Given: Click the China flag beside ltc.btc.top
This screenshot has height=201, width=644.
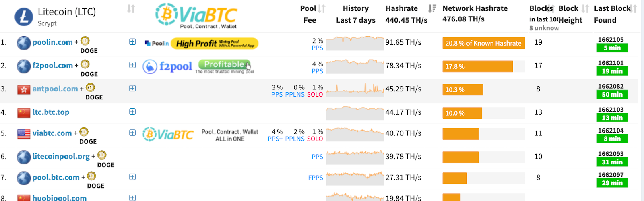Looking at the screenshot, I should pyautogui.click(x=24, y=112).
